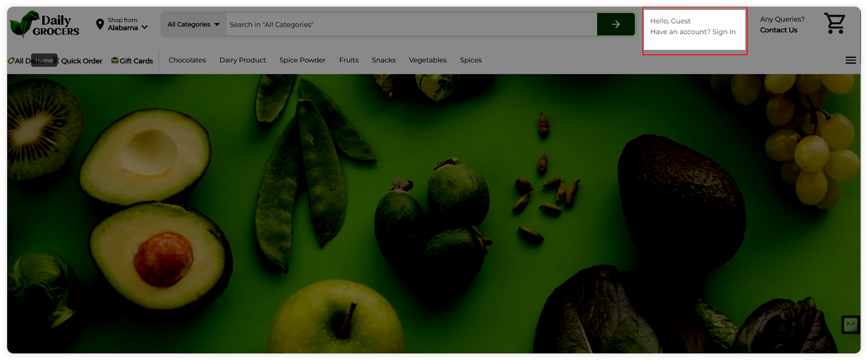Select the Spice Powder category
Viewport: 868px width, 361px height.
302,60
